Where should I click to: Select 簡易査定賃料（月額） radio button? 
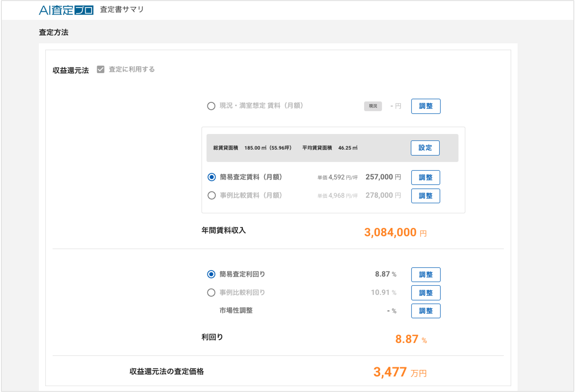tap(211, 177)
